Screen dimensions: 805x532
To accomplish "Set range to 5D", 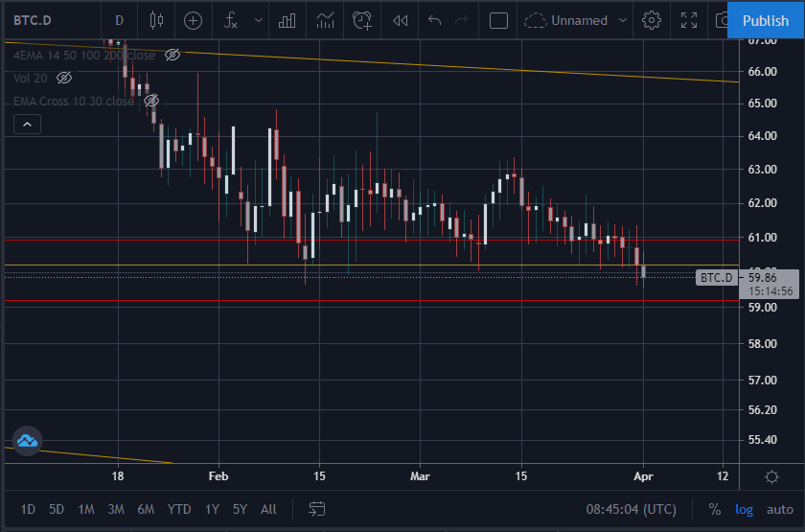I will (57, 509).
